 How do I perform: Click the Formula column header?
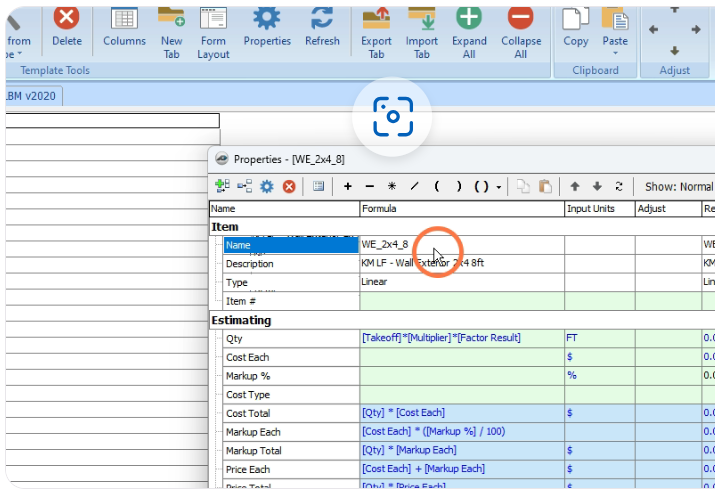[x=461, y=209]
